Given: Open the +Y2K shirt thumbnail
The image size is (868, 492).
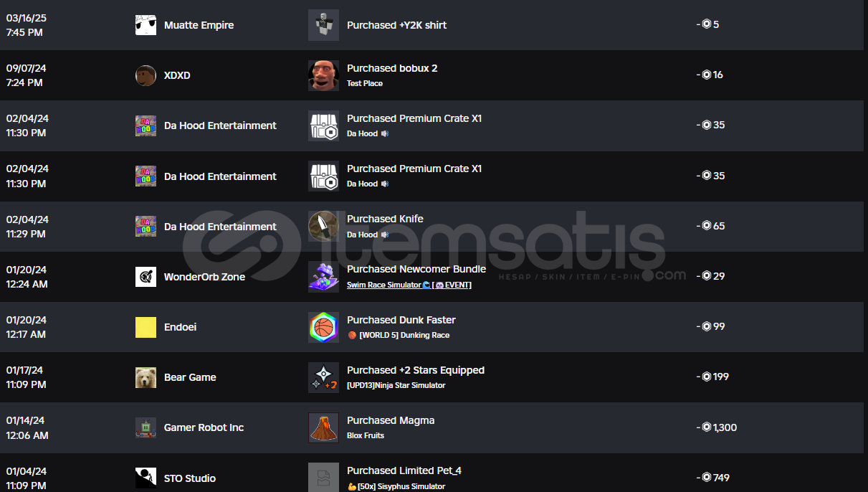Looking at the screenshot, I should [323, 25].
